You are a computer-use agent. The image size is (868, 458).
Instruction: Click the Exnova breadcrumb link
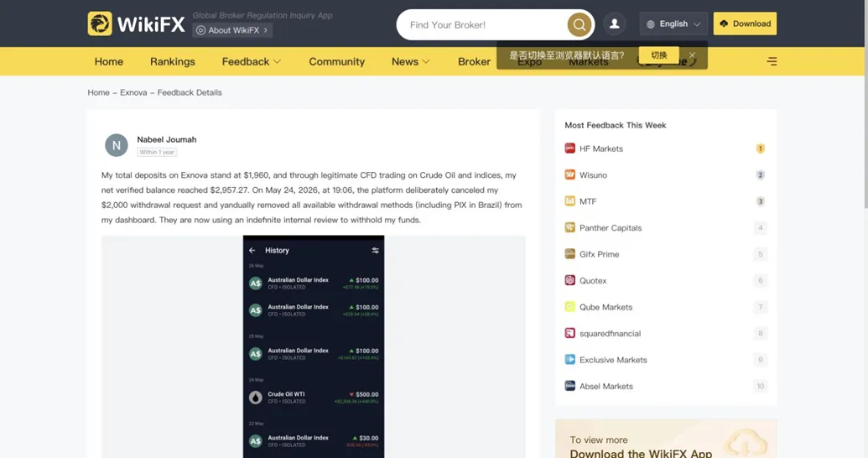[x=133, y=92]
